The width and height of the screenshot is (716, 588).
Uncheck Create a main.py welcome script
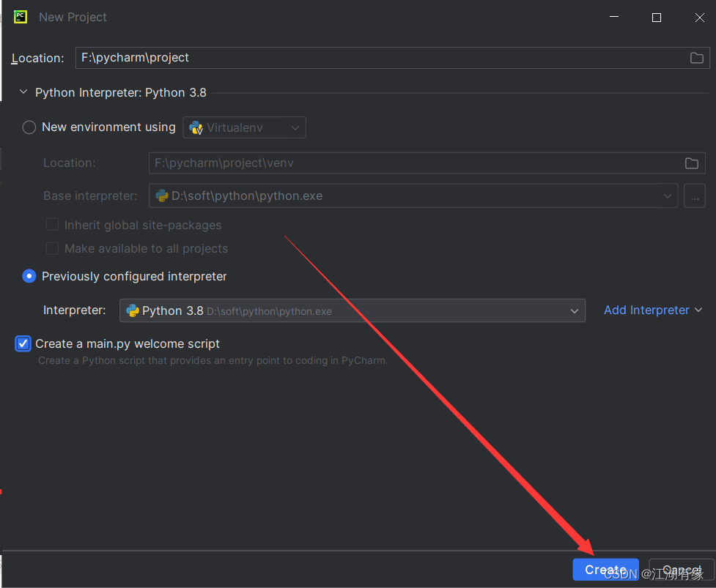(x=23, y=343)
